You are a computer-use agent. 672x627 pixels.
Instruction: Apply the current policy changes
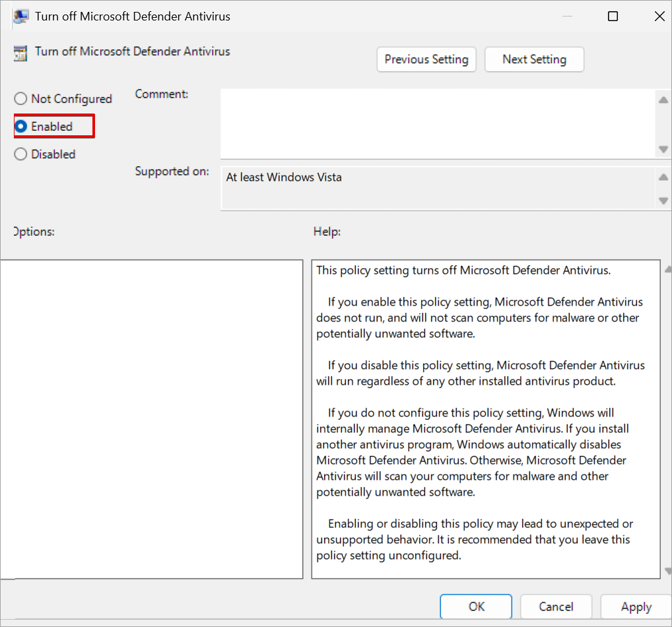click(636, 607)
